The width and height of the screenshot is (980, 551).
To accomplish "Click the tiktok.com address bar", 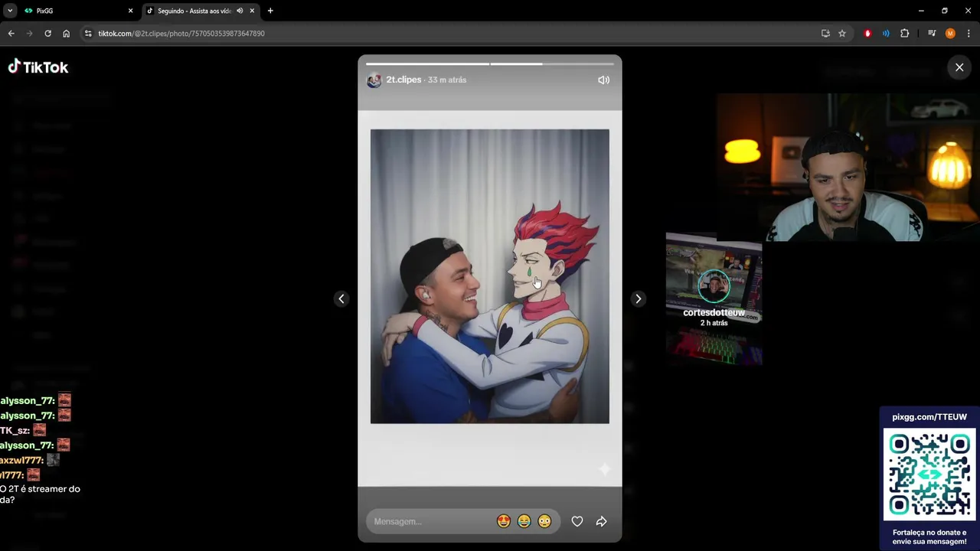I will 452,34.
